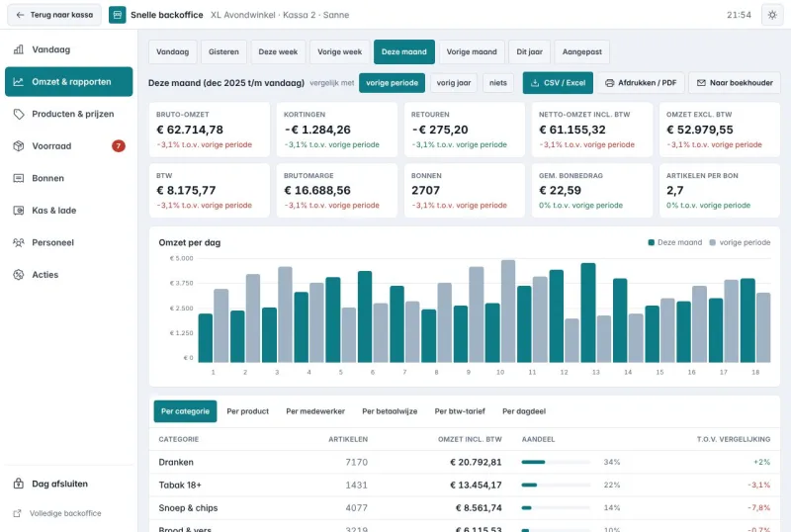Compare with vorige periode

[x=392, y=83]
